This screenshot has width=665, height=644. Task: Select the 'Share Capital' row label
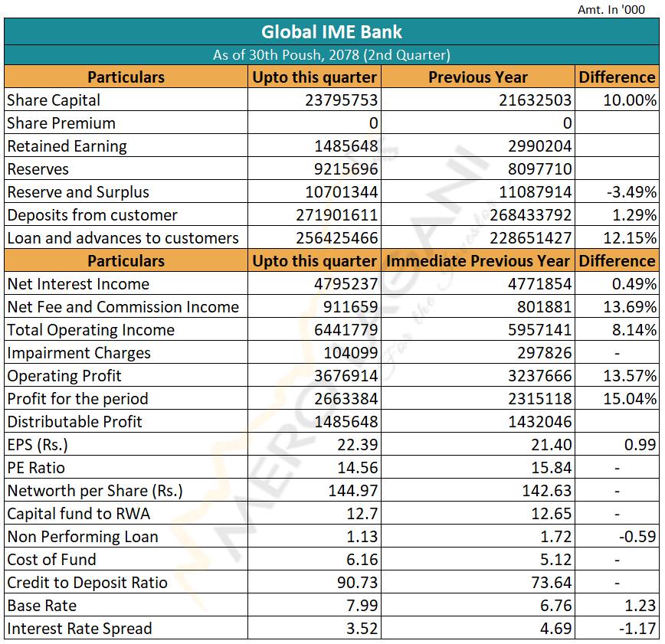tap(54, 100)
